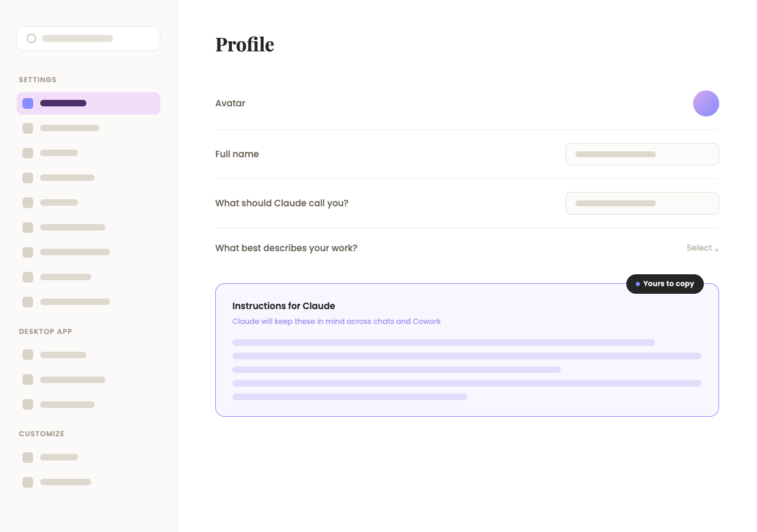Click the search circle icon in sidebar

31,38
